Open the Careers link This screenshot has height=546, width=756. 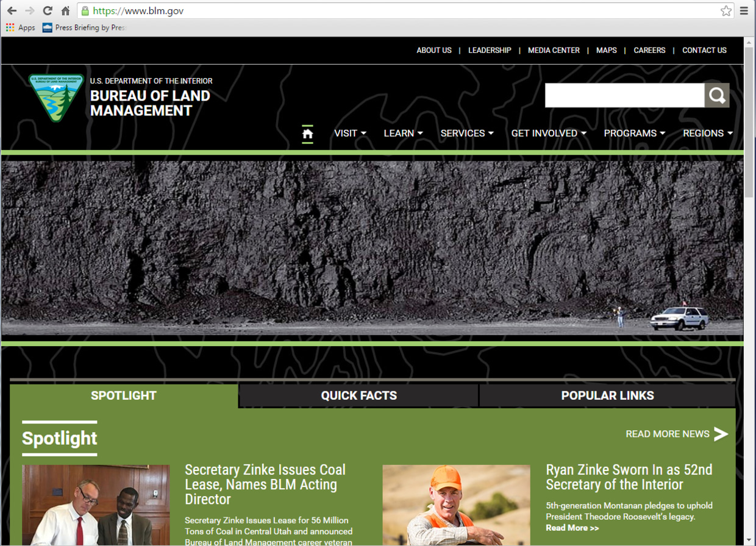[x=649, y=51]
